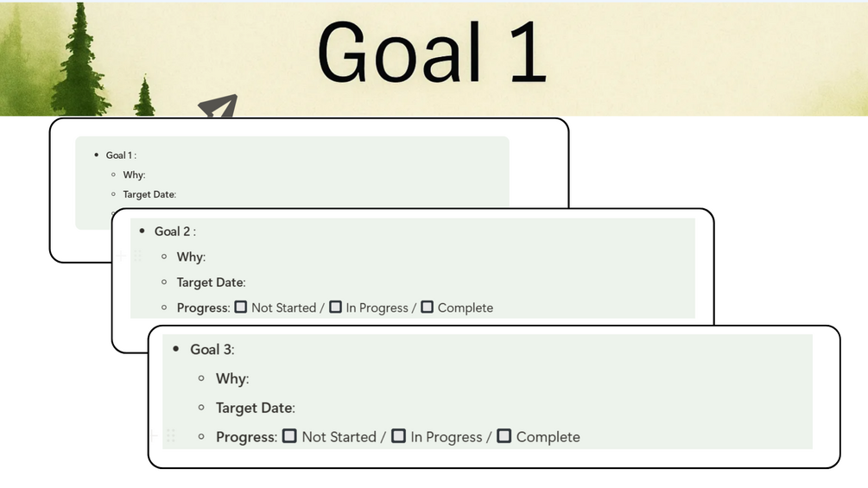Image resolution: width=868 pixels, height=488 pixels.
Task: Click plus icon beside Goal 2 Why line
Action: click(x=122, y=257)
